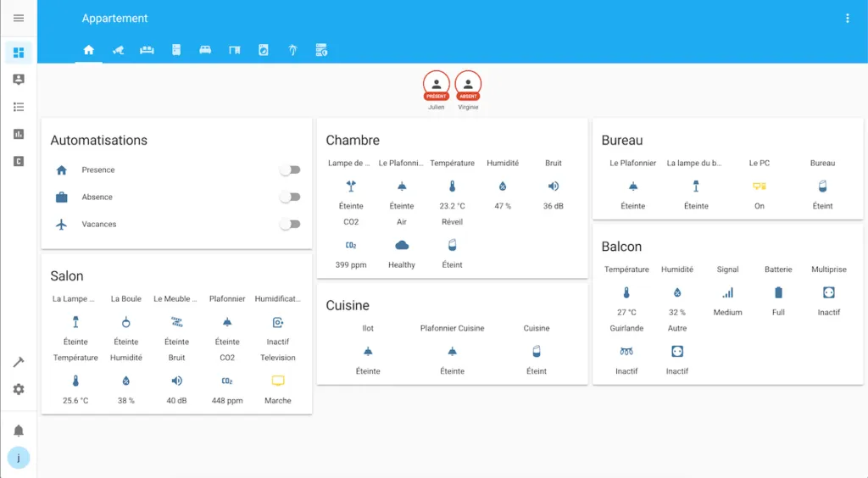
Task: Open the user profile avatar 'j'
Action: click(19, 459)
